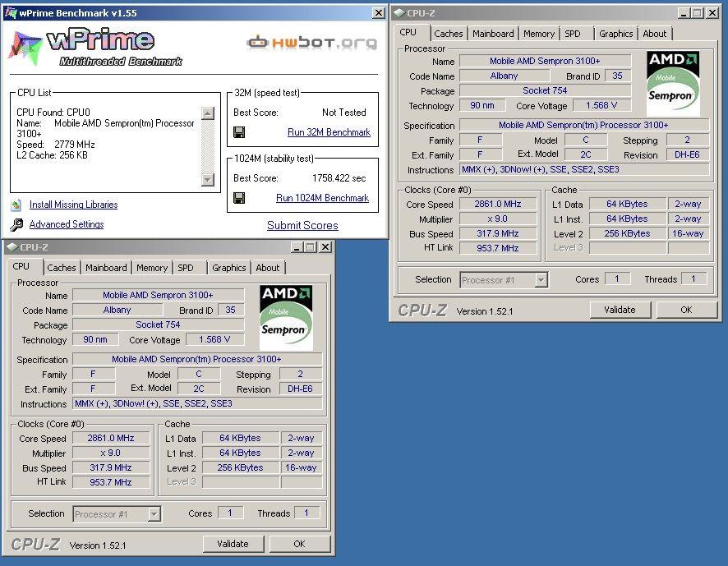Image resolution: width=728 pixels, height=566 pixels.
Task: Run the 32M Benchmark
Action: pyautogui.click(x=329, y=132)
